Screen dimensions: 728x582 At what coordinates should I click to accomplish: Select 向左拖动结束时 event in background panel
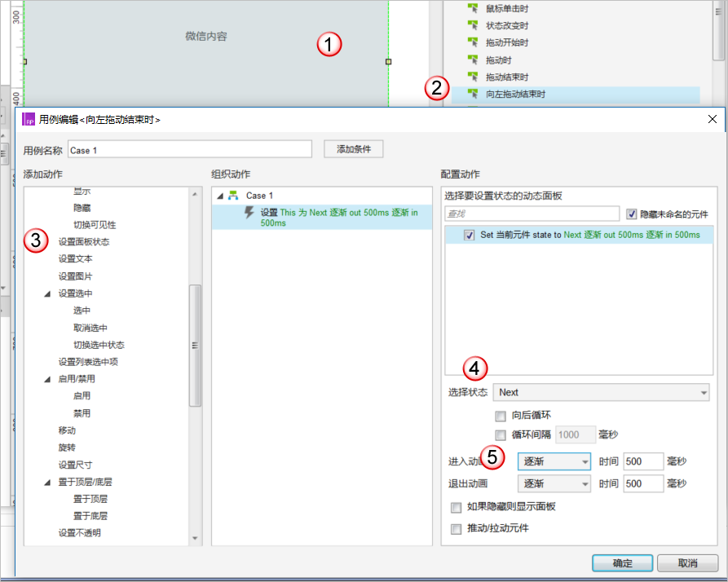(x=576, y=95)
